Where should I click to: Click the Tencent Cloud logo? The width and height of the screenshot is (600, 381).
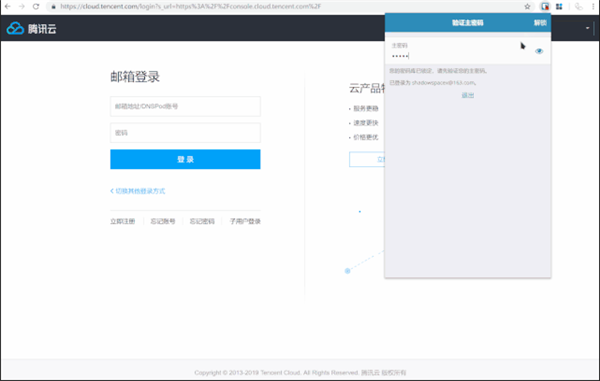click(31, 28)
